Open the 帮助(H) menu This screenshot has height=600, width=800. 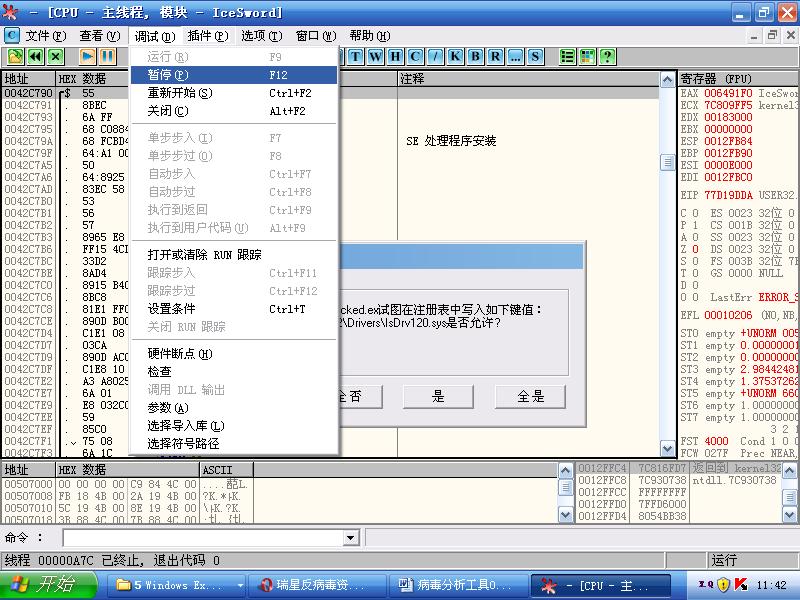tap(370, 36)
